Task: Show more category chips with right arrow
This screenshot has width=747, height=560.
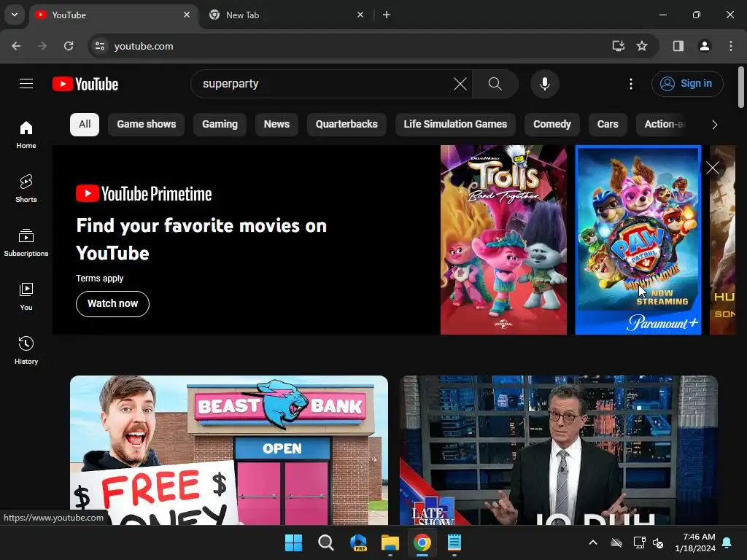Action: pyautogui.click(x=714, y=125)
